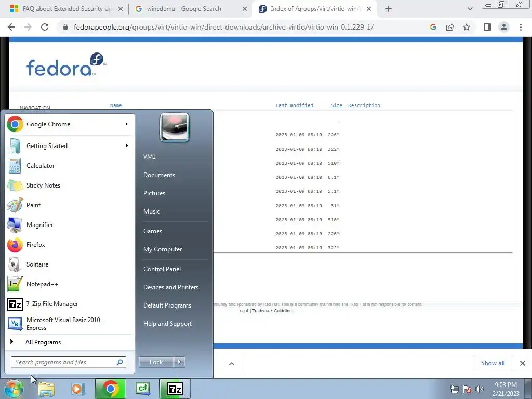
Task: Switch to Chrome on taskbar
Action: tap(110, 389)
